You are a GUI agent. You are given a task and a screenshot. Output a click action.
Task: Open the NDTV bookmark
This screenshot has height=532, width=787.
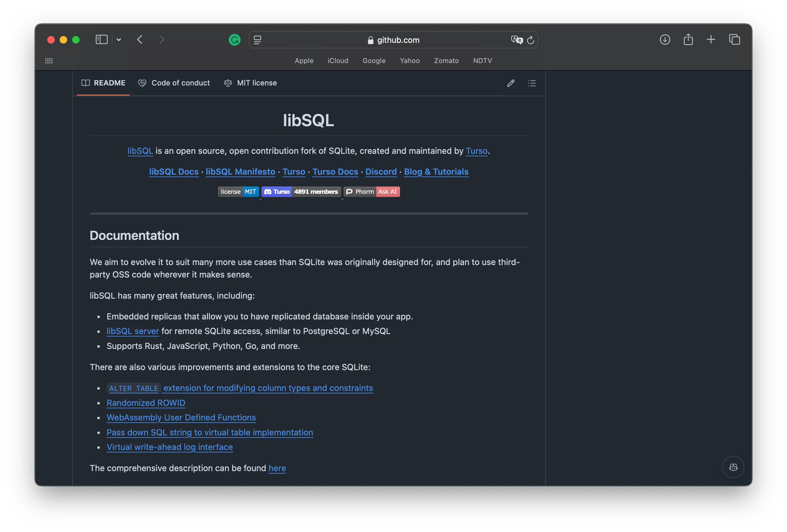(x=482, y=61)
